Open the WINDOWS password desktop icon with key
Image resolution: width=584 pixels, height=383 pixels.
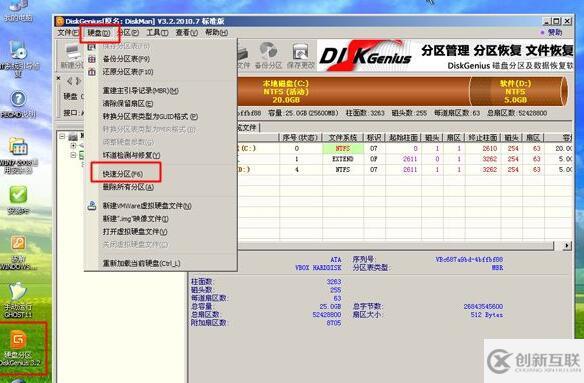[18, 253]
